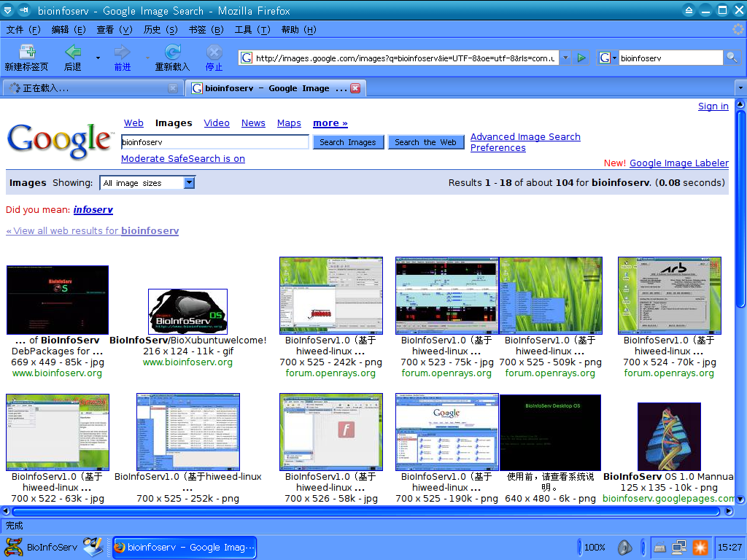Expand the URL bar history dropdown
The image size is (747, 560).
565,58
